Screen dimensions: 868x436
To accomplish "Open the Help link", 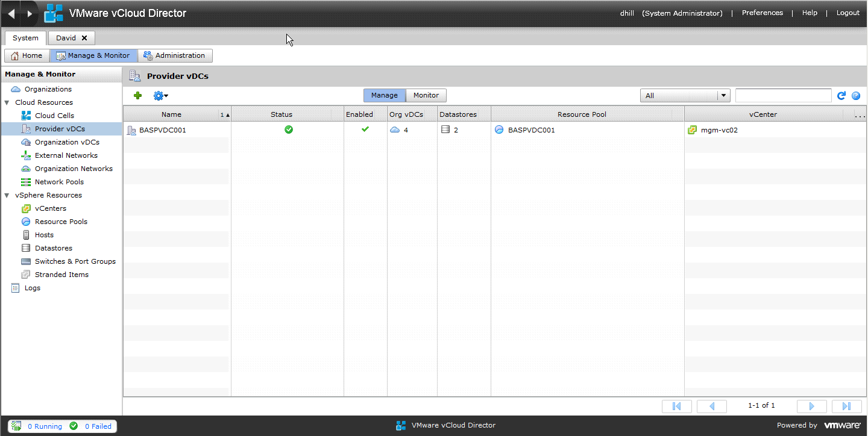I will pos(810,13).
